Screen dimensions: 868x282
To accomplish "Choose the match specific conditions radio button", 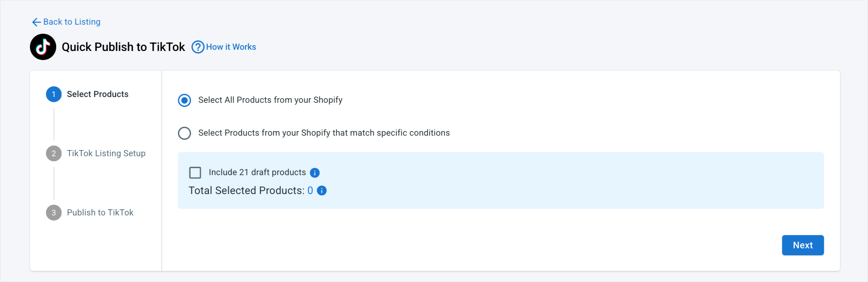I will [x=184, y=133].
